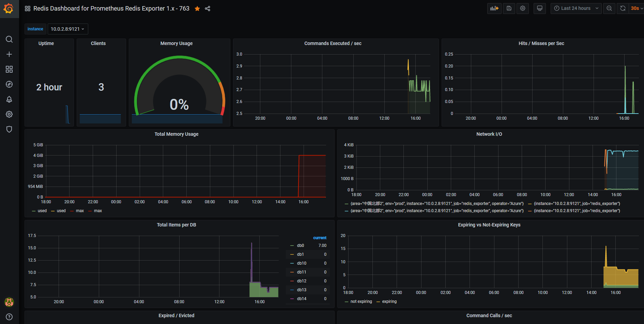
Task: Click the Refresh dashboard icon
Action: click(623, 9)
